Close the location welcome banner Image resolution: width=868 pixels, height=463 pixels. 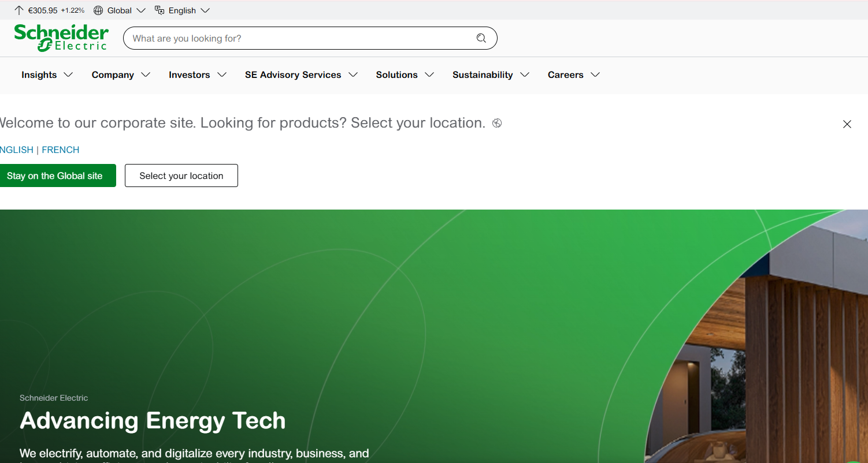[847, 124]
